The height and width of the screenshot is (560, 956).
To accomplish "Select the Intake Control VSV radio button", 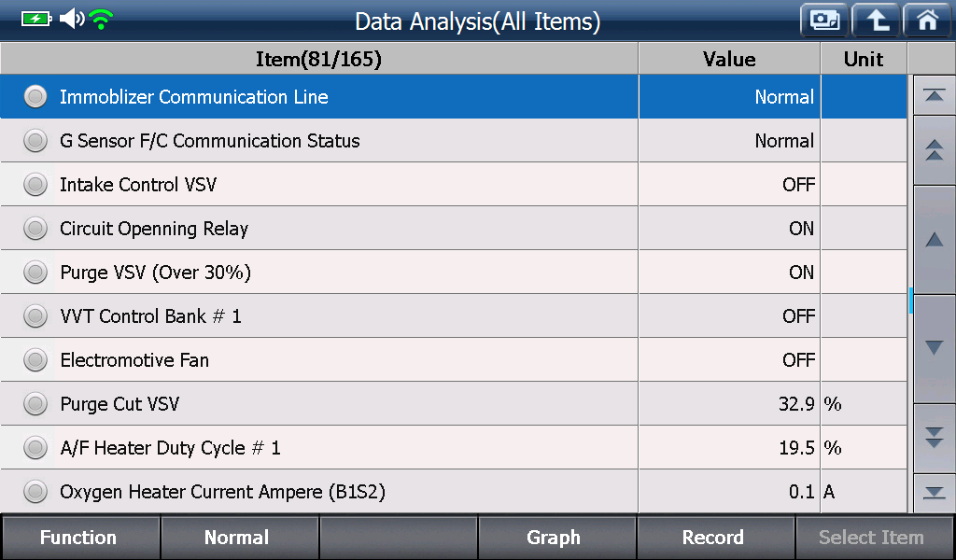I will pyautogui.click(x=35, y=184).
